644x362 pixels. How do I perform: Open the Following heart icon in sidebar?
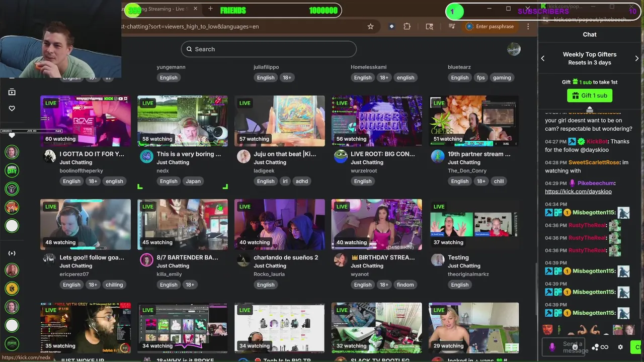pyautogui.click(x=12, y=108)
